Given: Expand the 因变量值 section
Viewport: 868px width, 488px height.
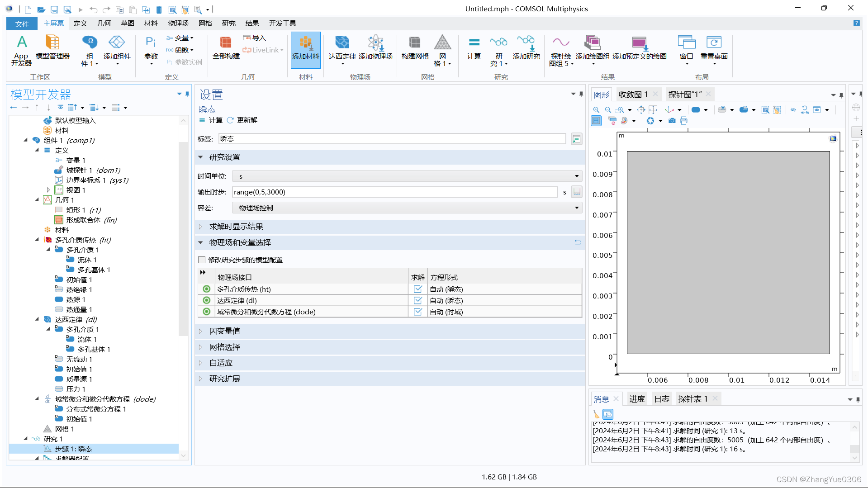Looking at the screenshot, I should coord(200,332).
